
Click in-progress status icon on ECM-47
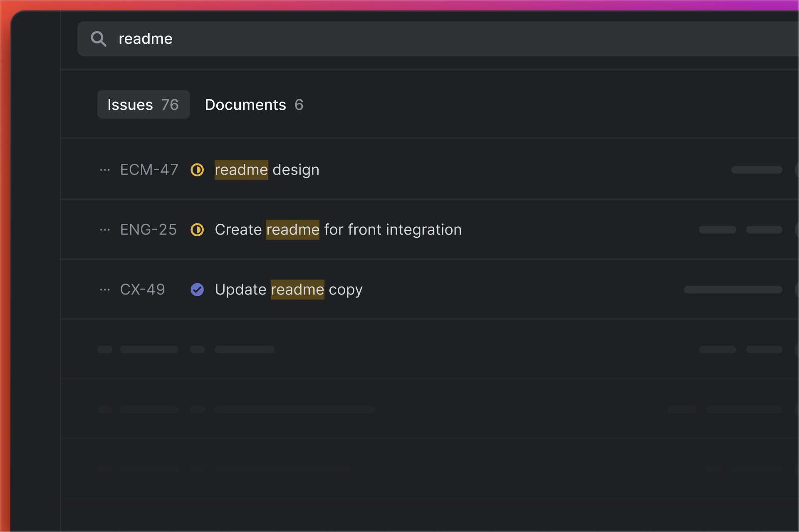click(x=197, y=170)
